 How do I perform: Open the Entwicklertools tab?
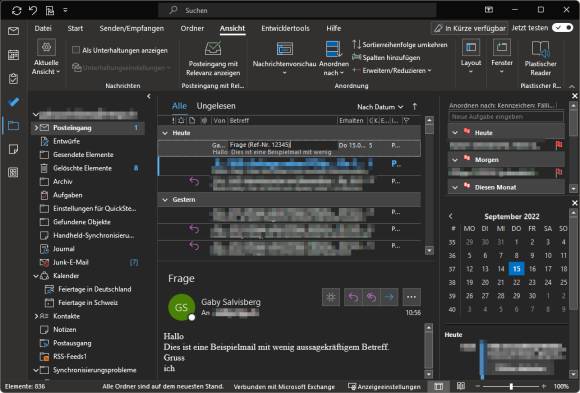(285, 28)
